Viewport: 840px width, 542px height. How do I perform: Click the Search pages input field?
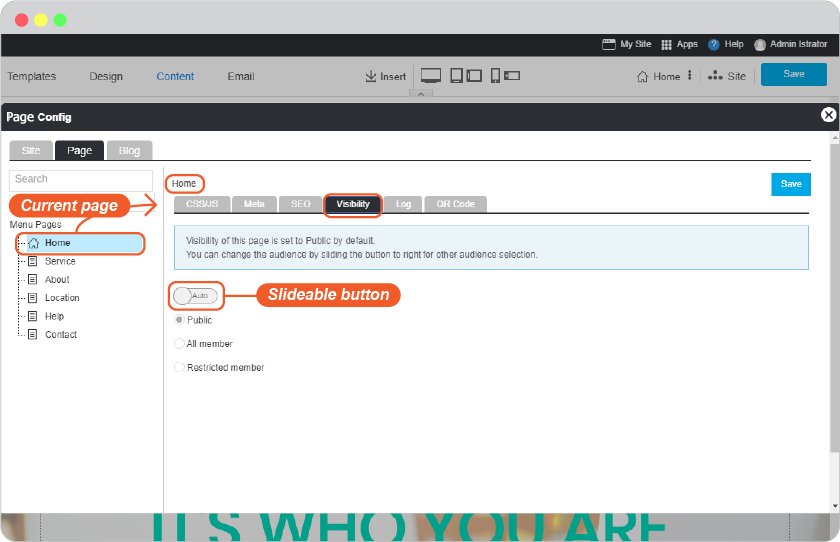click(x=81, y=180)
